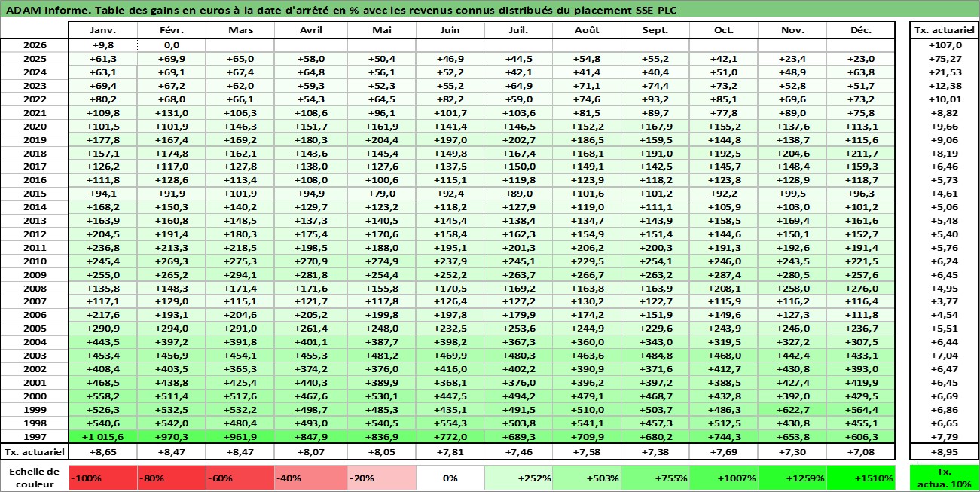Select the '+287,4' cell for Oct. 2009
Viewport: 980px width, 492px height.
click(724, 274)
